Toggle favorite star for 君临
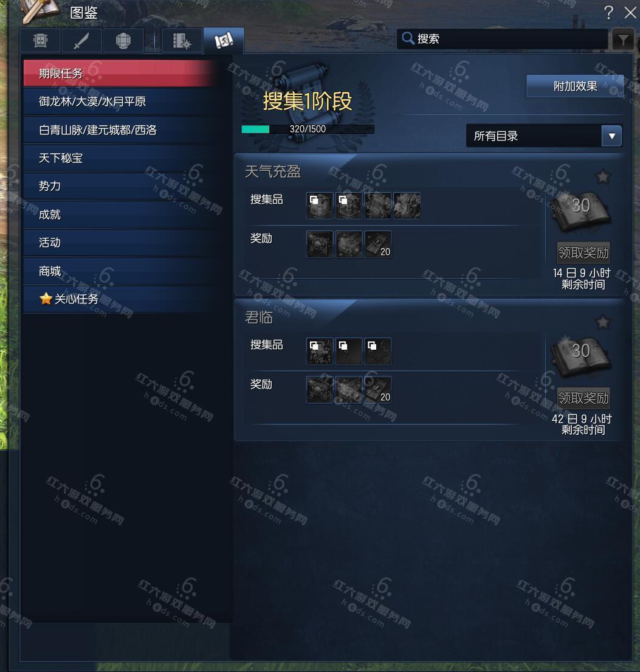Image resolution: width=640 pixels, height=672 pixels. point(603,322)
